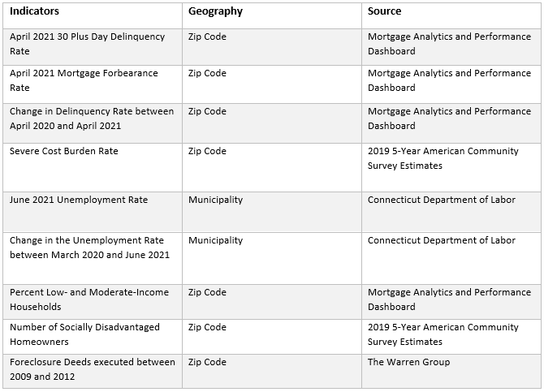The height and width of the screenshot is (392, 544).
Task: Select the Geography column header
Action: tap(215, 11)
